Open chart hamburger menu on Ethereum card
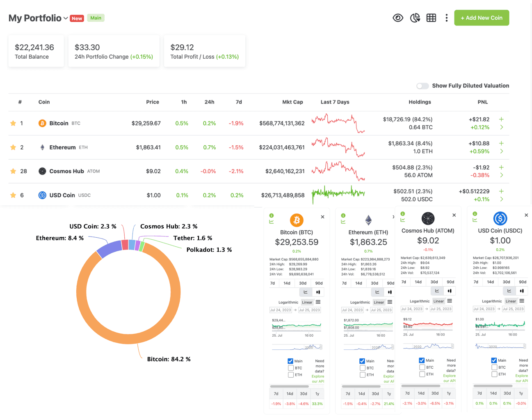This screenshot has height=420, width=532. pos(390,302)
